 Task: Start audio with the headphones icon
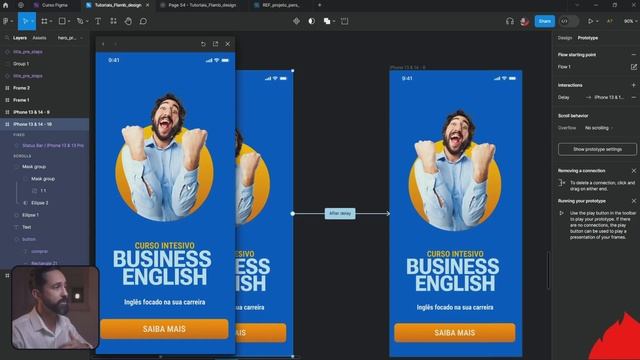(510, 21)
